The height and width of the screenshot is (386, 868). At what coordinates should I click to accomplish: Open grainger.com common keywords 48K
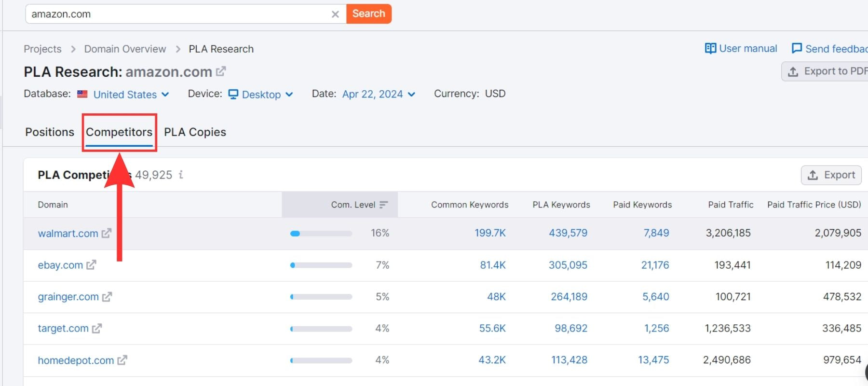tap(496, 297)
